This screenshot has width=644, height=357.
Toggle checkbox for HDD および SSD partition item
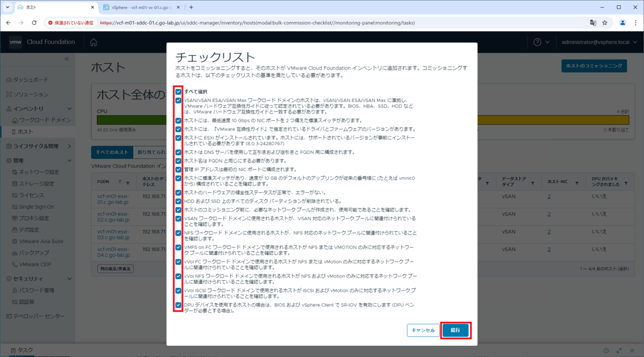click(x=178, y=201)
